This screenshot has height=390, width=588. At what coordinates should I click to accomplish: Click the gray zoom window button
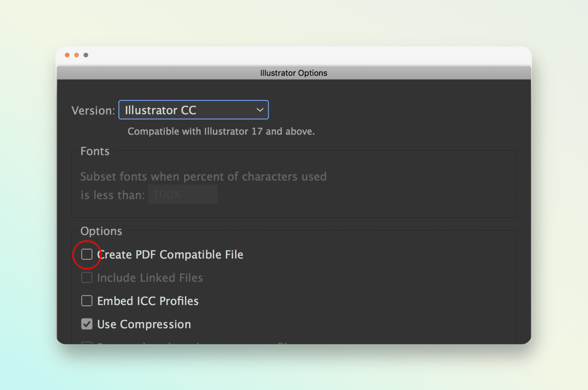point(86,55)
